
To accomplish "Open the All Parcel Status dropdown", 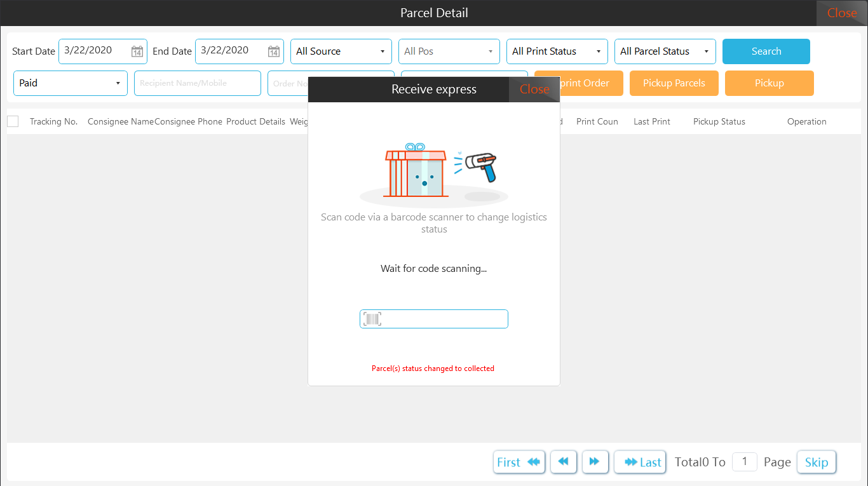I will click(x=665, y=51).
